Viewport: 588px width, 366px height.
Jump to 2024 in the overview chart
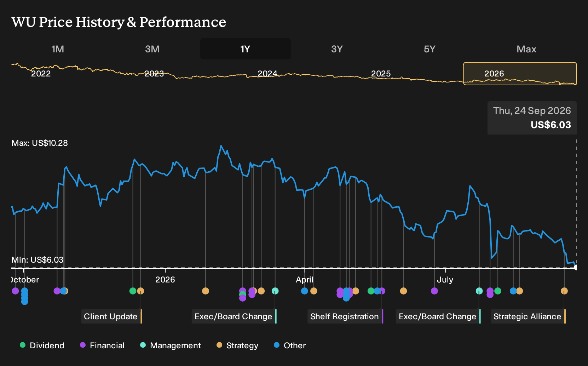click(x=267, y=74)
